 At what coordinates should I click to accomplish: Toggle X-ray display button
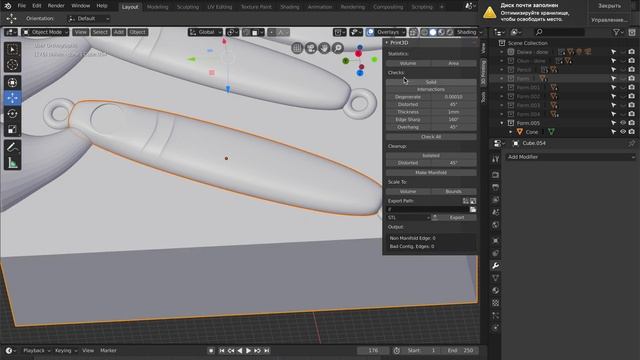(x=413, y=32)
